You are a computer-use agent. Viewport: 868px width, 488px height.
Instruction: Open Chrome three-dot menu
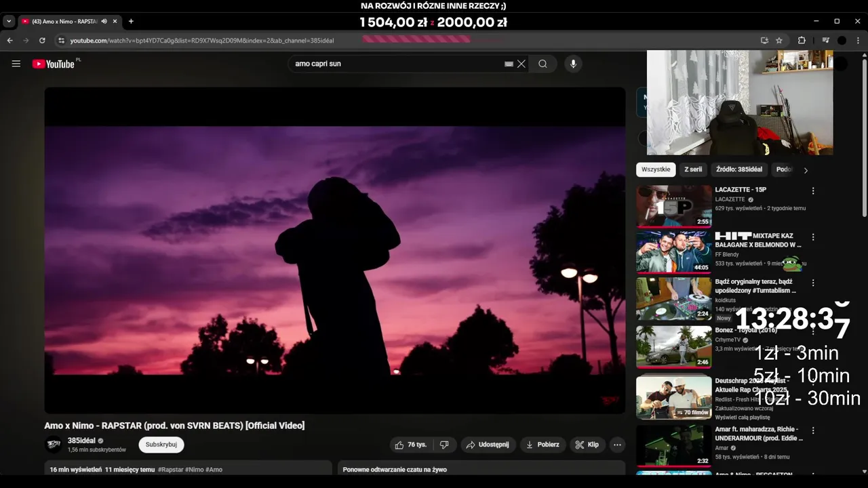(x=859, y=41)
